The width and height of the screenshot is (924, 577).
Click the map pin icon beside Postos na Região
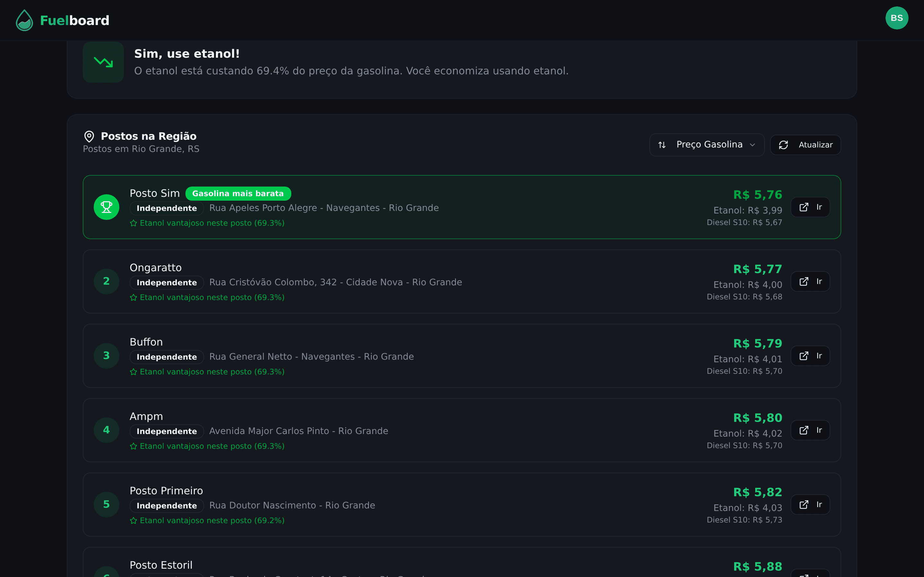(x=89, y=136)
